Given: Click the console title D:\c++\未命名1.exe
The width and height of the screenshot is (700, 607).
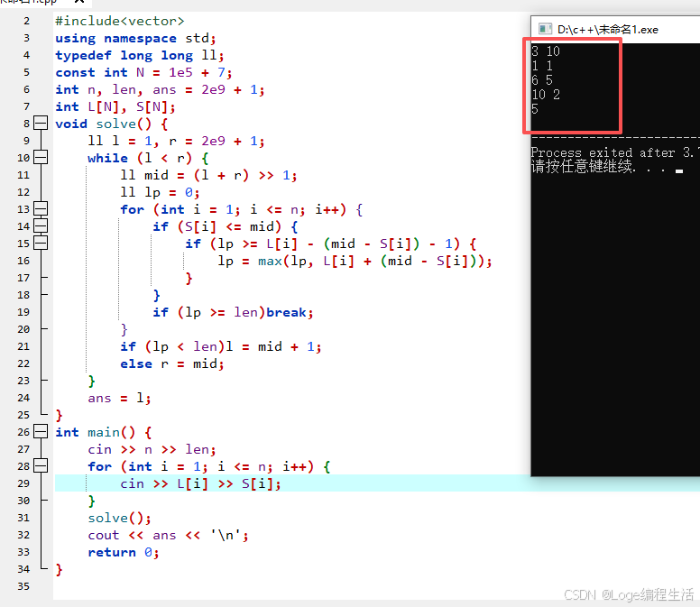Looking at the screenshot, I should (608, 30).
